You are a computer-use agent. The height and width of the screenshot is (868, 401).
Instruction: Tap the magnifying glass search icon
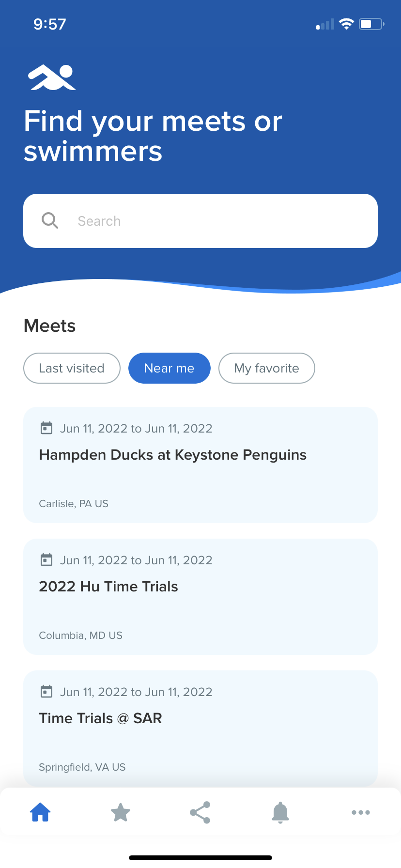[x=49, y=221]
